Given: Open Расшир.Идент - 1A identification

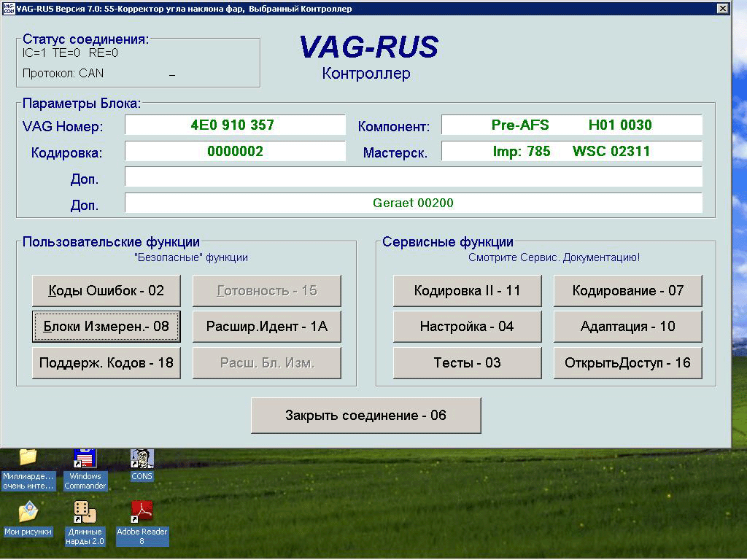Looking at the screenshot, I should click(x=266, y=327).
